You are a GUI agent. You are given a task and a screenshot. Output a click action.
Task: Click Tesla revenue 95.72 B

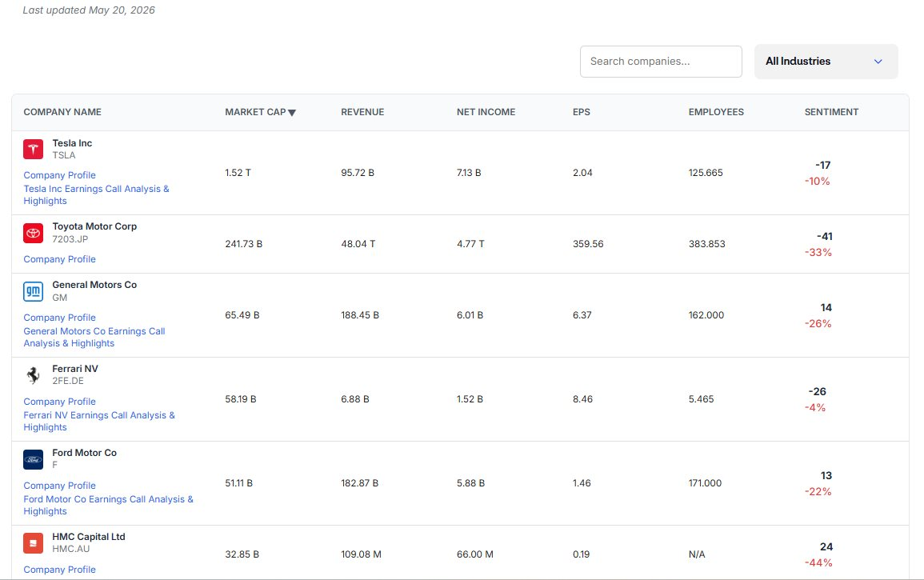click(357, 173)
